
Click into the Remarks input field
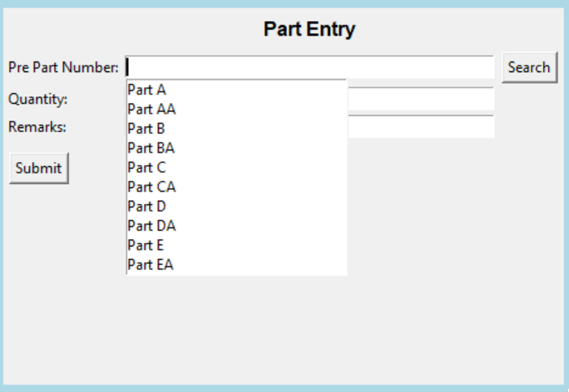[x=421, y=126]
